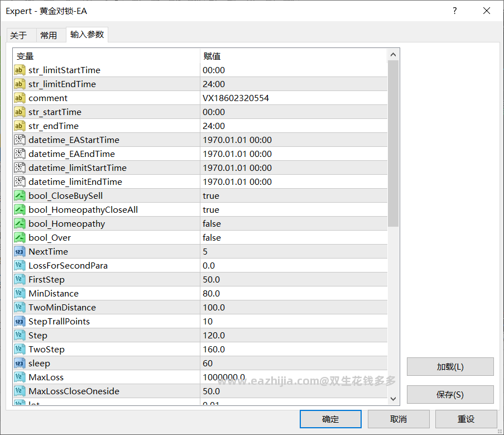The image size is (504, 435).
Task: Click the double icon beside Step variable
Action: click(x=20, y=336)
